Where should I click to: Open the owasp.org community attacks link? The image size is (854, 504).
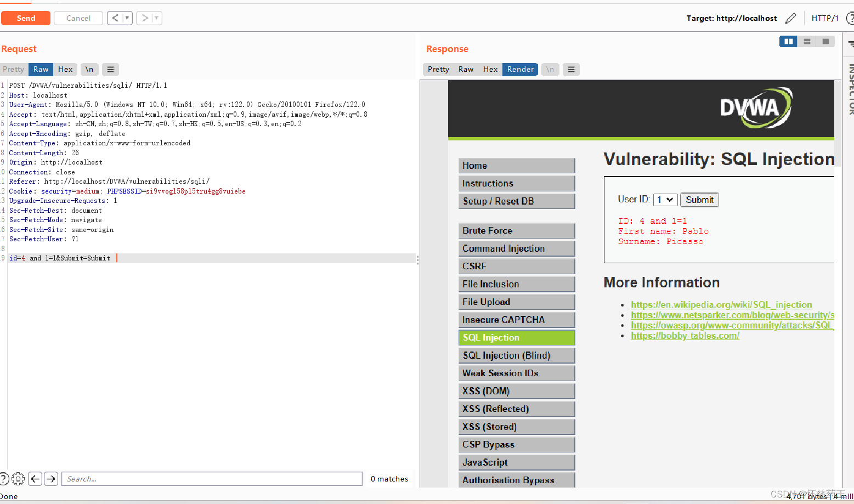point(732,326)
